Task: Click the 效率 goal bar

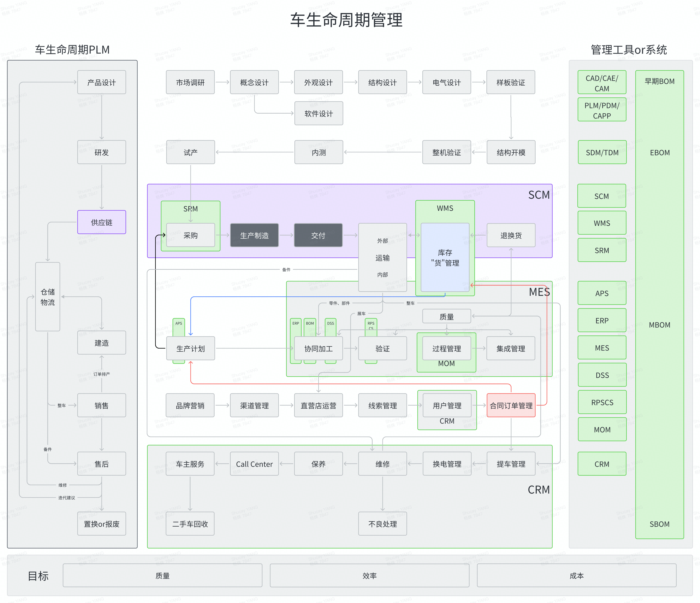Action: point(369,575)
